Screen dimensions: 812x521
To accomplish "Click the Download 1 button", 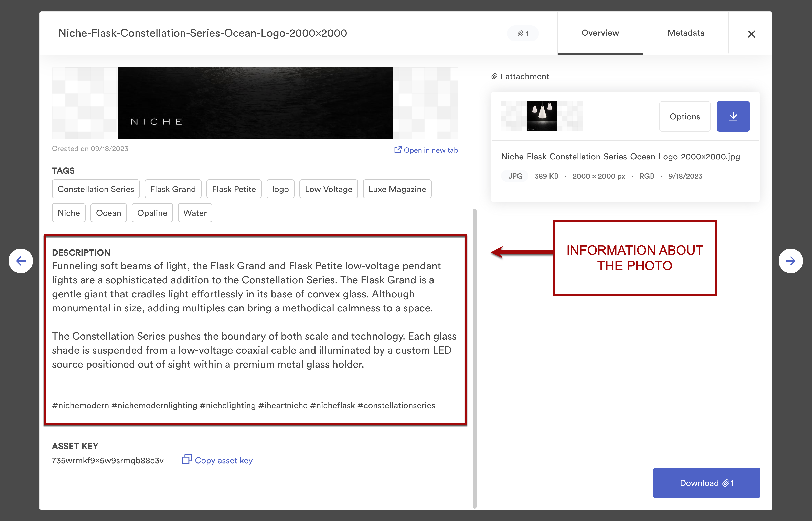I will 706,483.
